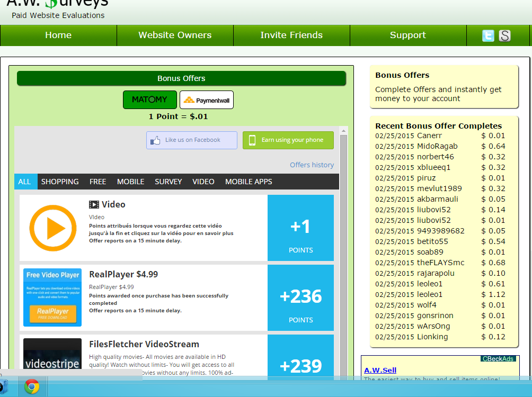This screenshot has width=532, height=397.
Task: Select the soab89 recent completes entry
Action: [440, 252]
